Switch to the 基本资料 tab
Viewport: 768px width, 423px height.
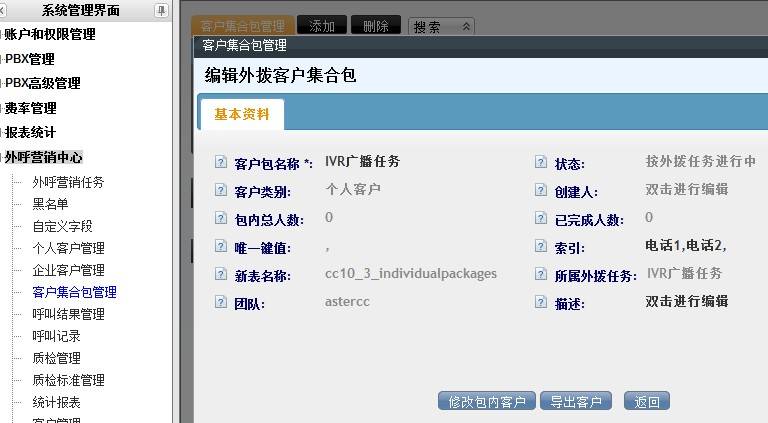[x=242, y=115]
